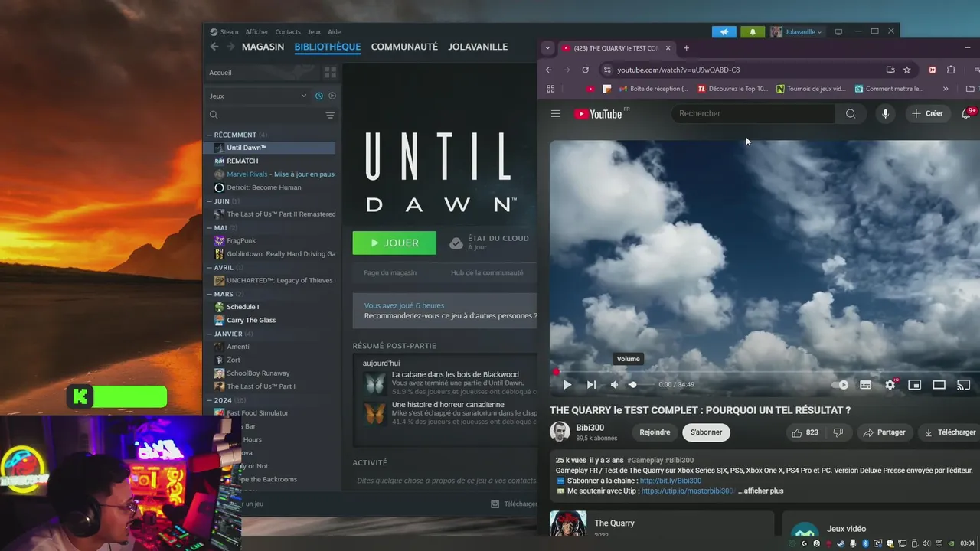
Task: Open JOLAVANILLE profile tab in Steam
Action: (x=478, y=47)
